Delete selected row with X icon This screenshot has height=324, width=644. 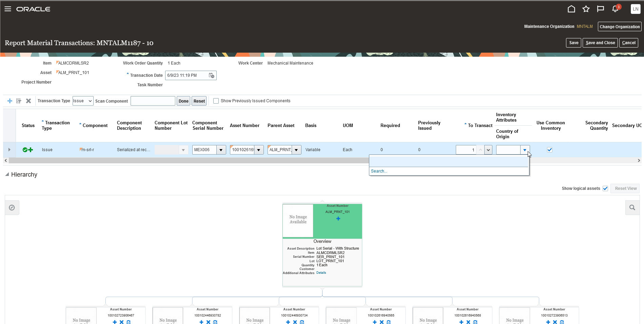coord(28,101)
